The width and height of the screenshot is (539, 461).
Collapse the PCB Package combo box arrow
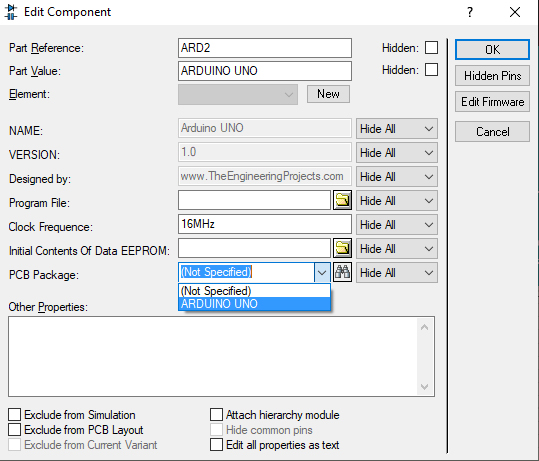tap(322, 273)
